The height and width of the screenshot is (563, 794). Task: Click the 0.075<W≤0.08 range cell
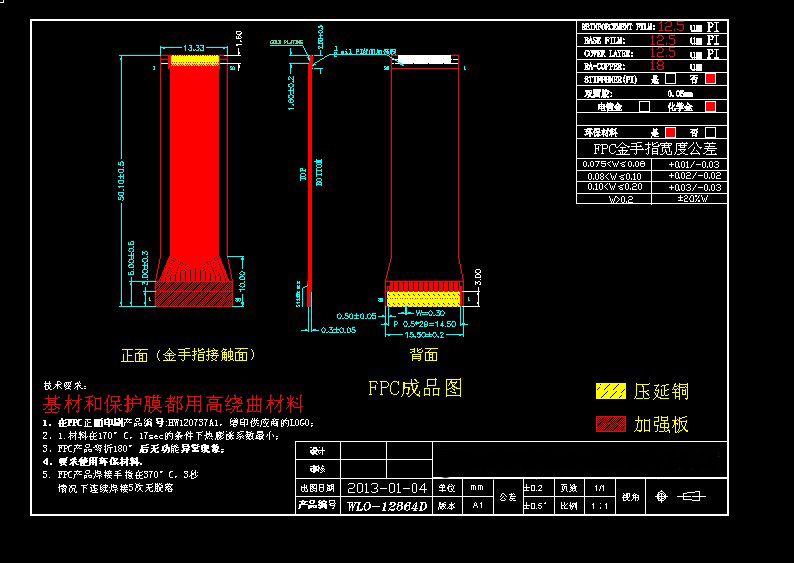[614, 164]
